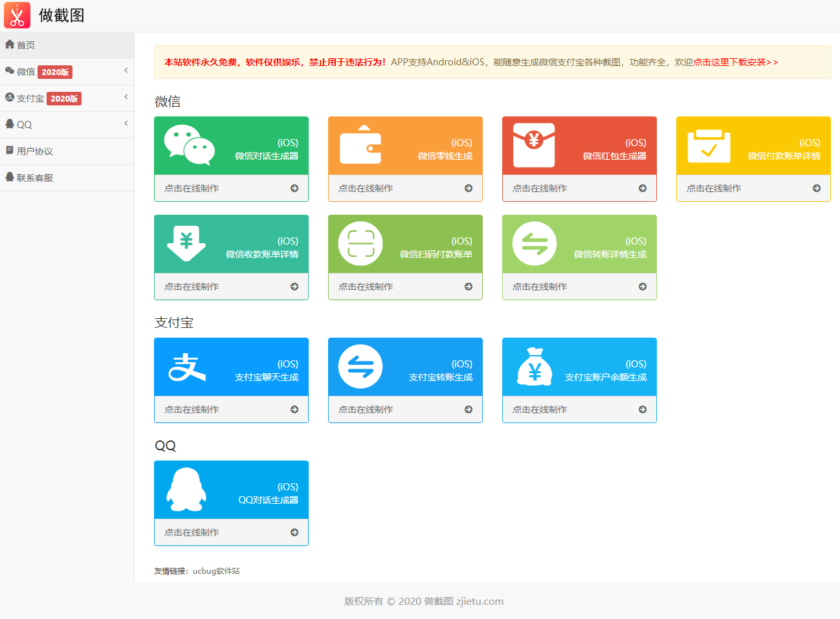The height and width of the screenshot is (619, 840).
Task: Click the yen download arrow icon on 微信收款账单详情
Action: [186, 243]
